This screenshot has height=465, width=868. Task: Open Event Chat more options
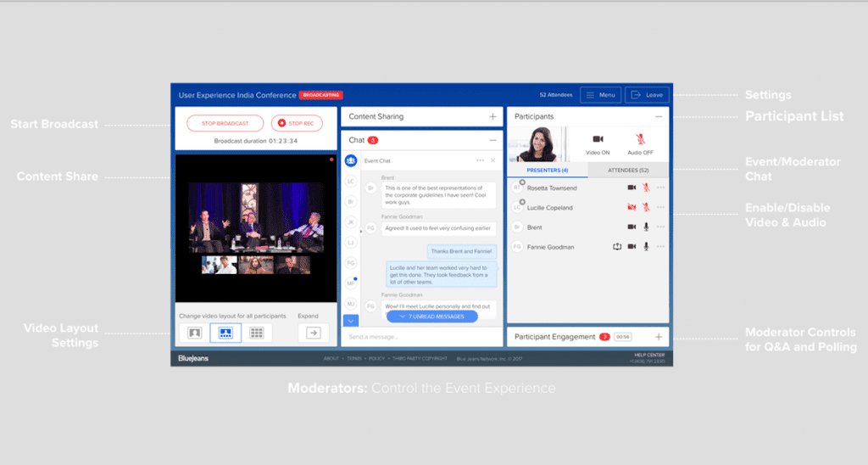click(480, 160)
